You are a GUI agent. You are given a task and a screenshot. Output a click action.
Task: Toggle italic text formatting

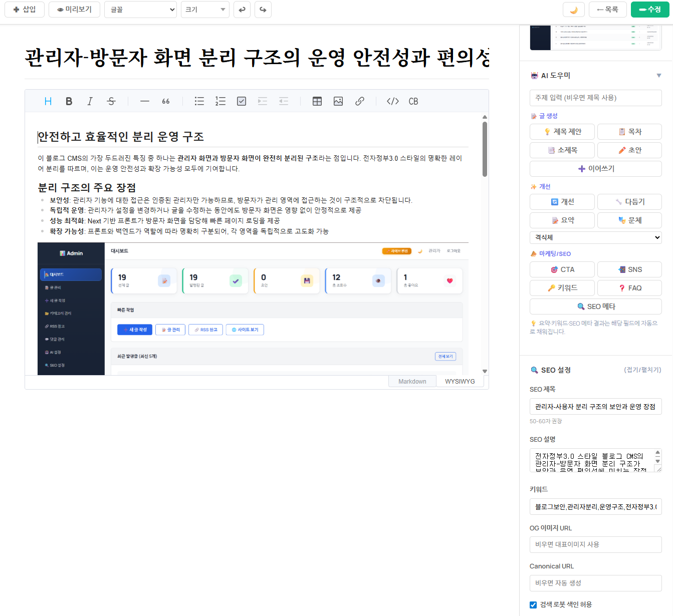coord(90,101)
